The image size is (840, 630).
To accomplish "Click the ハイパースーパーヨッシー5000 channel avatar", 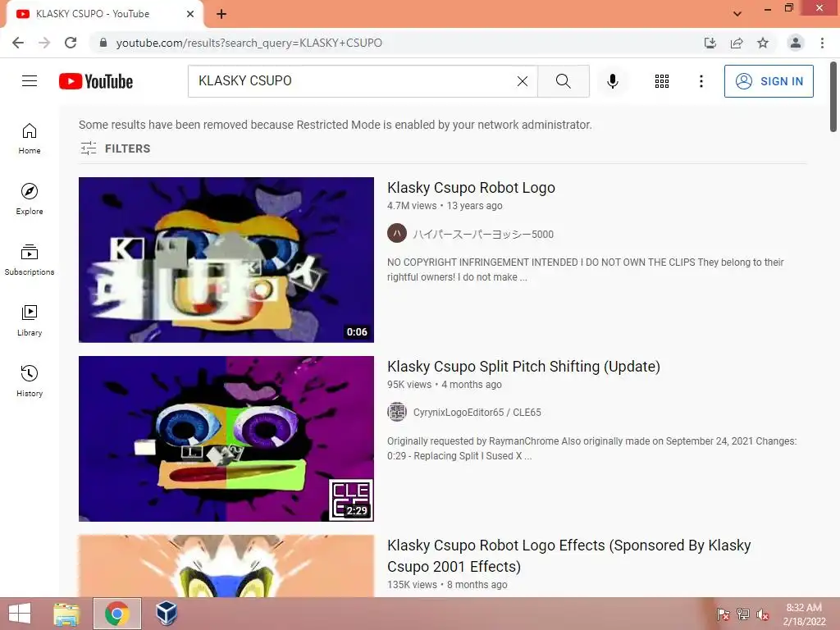I will tap(397, 233).
